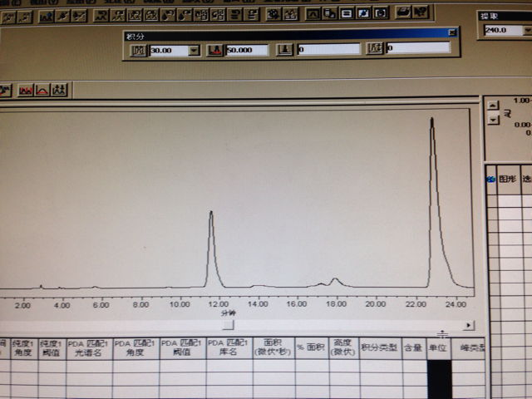Click the chromatogram-with-blue-marker toolbar icon
This screenshot has height=399, width=532.
pos(46,16)
